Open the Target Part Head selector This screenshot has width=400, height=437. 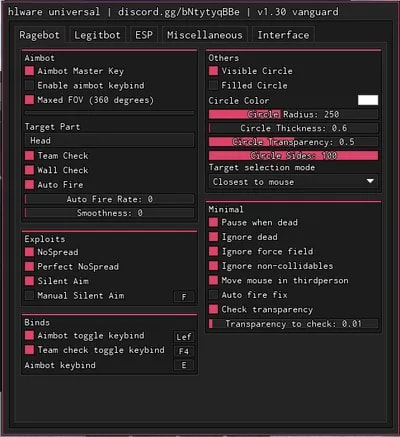point(109,141)
